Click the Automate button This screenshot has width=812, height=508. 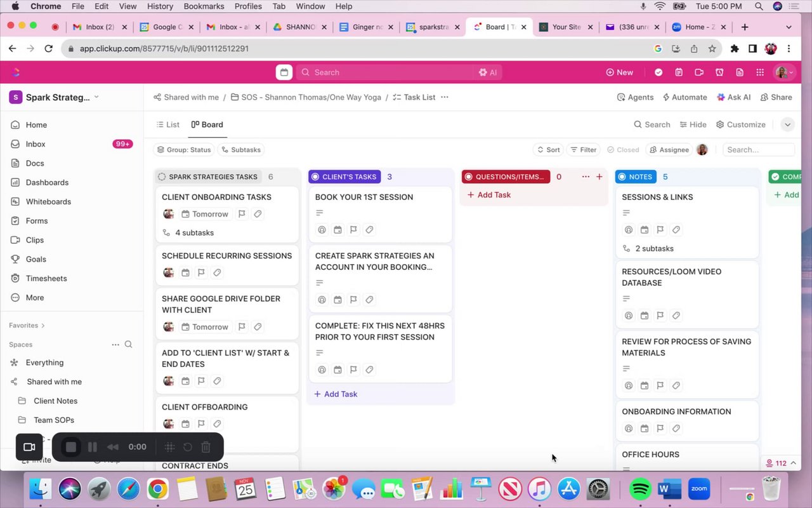684,97
